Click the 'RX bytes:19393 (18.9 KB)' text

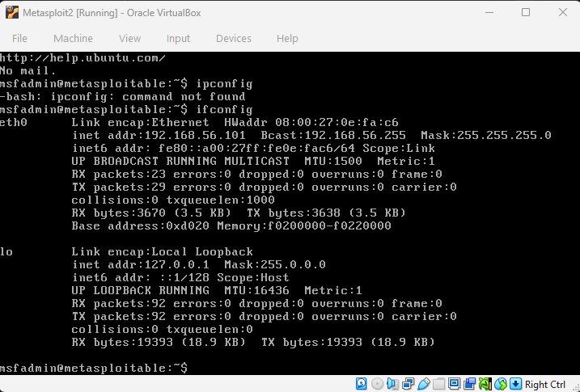click(x=159, y=342)
